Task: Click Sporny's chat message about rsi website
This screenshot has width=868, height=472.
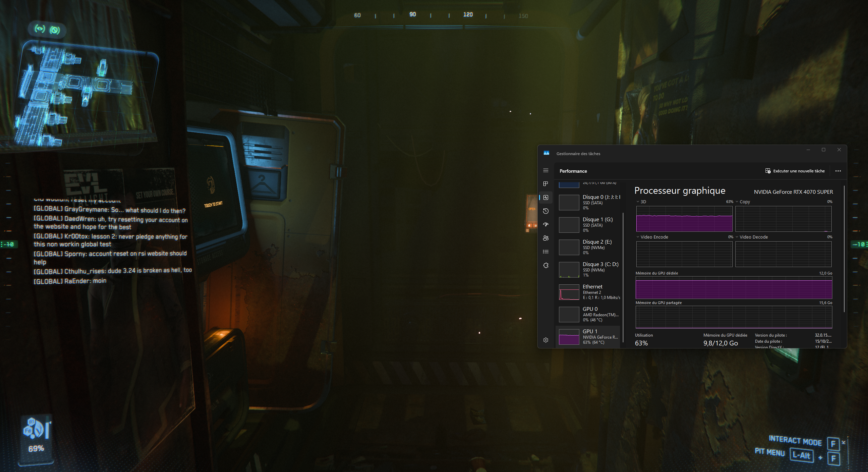Action: [x=110, y=258]
